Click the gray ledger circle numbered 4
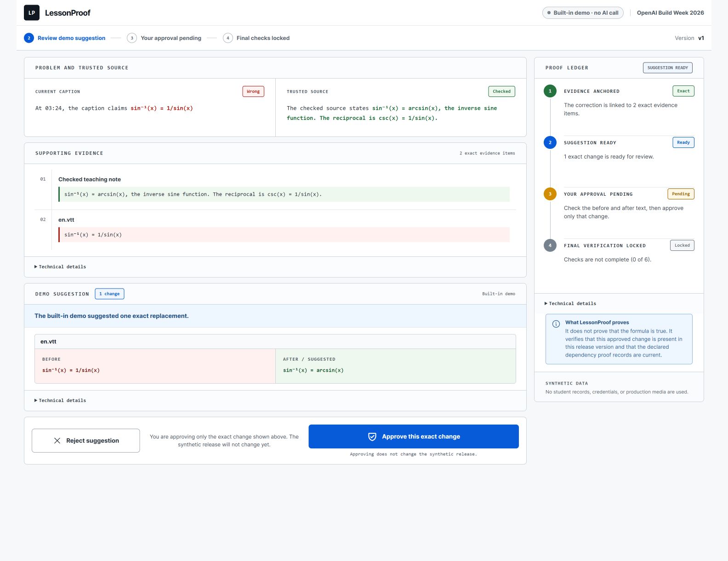Screen dimensions: 728x561 [x=550, y=245]
